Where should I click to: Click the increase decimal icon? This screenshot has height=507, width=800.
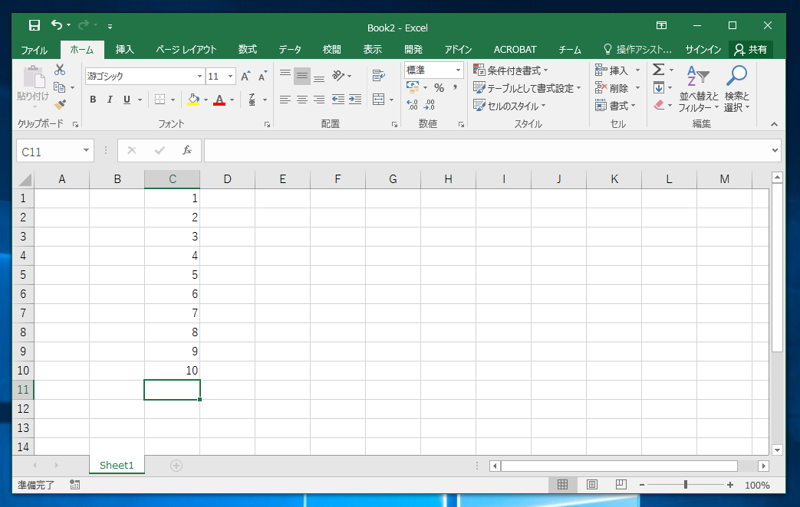click(412, 105)
